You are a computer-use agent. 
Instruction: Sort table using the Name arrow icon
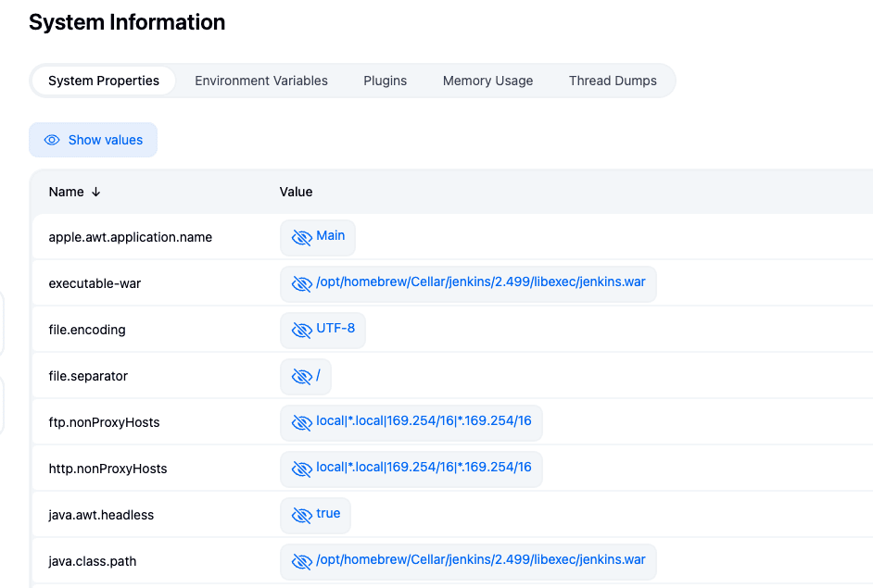click(95, 192)
